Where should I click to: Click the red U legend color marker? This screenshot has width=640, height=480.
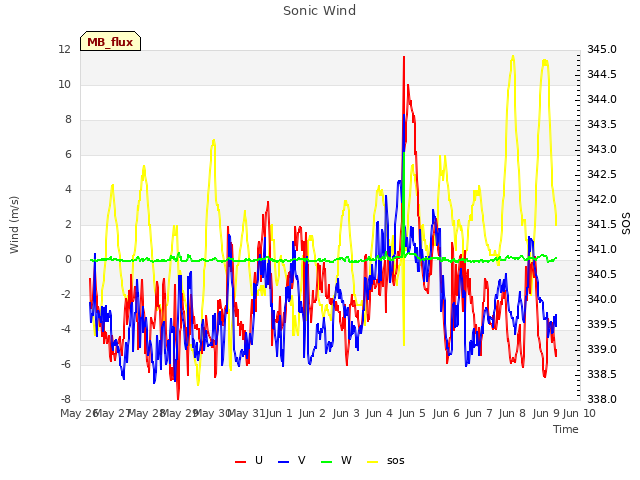tap(240, 462)
